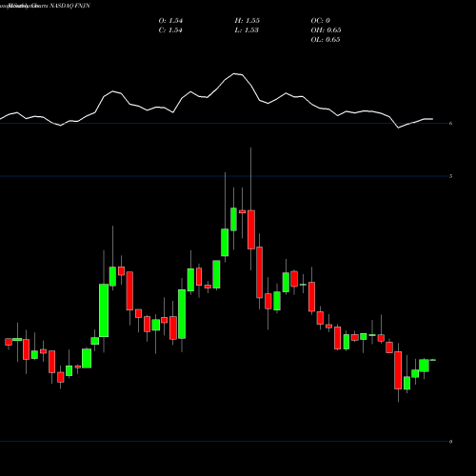
Task: Select the 'OH: 0.65' reading
Action: 326,30
